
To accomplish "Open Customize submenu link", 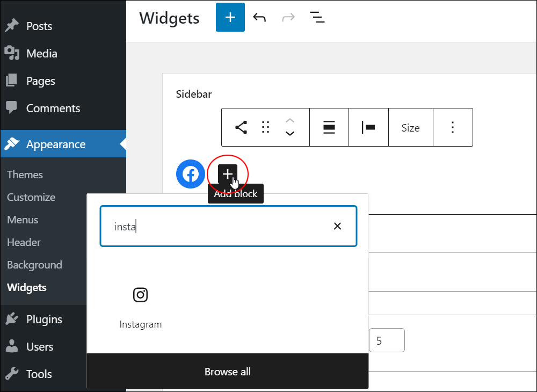I will (31, 197).
